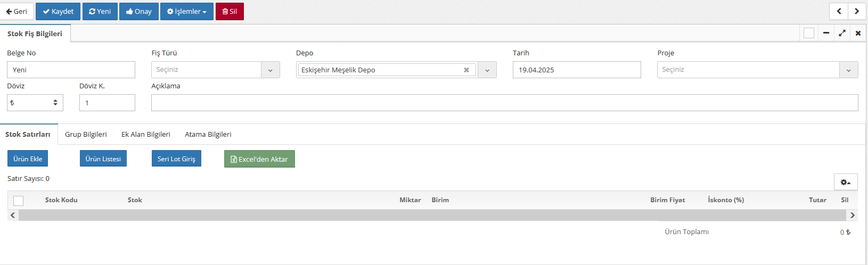The width and height of the screenshot is (868, 265).
Task: Go to the previous record arrow
Action: (x=839, y=11)
